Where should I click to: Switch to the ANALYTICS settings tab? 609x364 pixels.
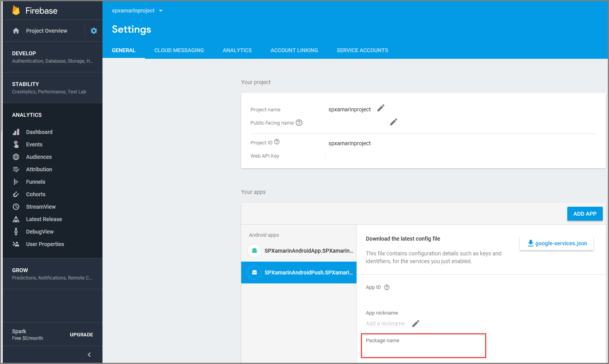pyautogui.click(x=237, y=50)
